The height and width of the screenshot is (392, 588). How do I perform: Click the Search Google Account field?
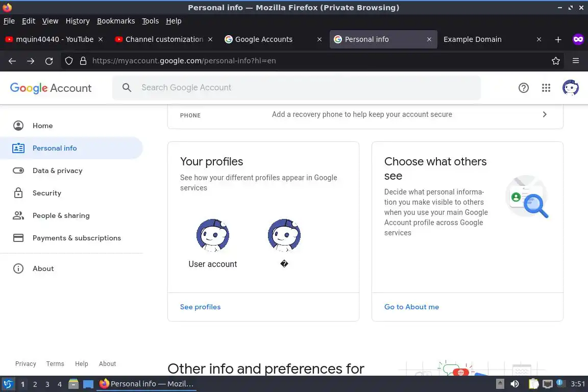click(296, 88)
